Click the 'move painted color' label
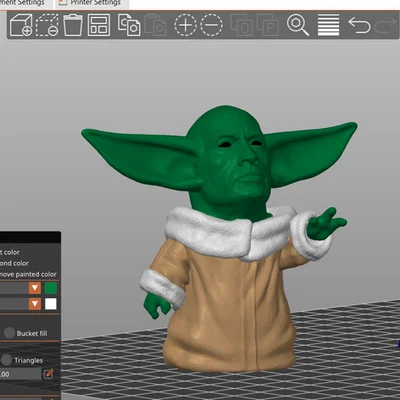Screen dimensions: 400x400 pos(28,274)
